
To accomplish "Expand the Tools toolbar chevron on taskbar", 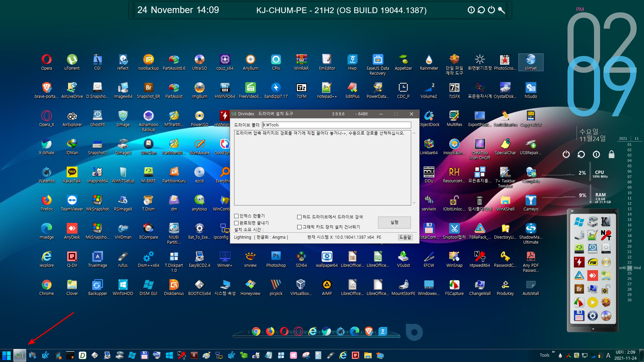I will click(x=553, y=352).
